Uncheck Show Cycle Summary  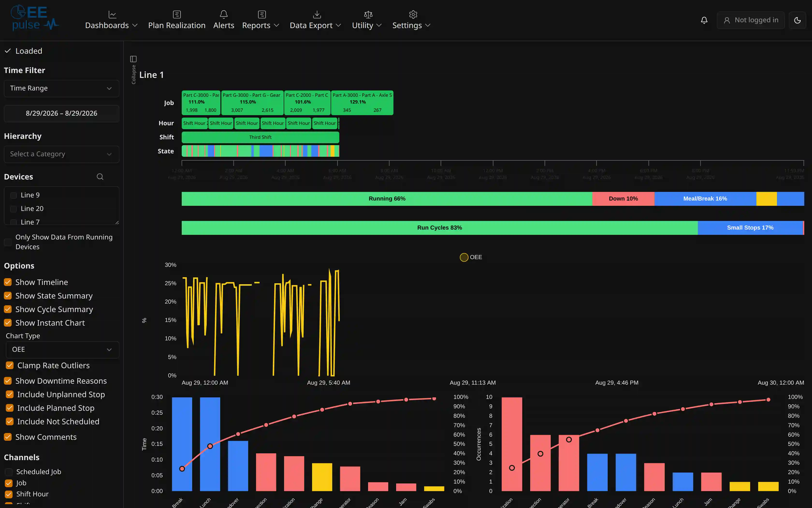coord(8,309)
